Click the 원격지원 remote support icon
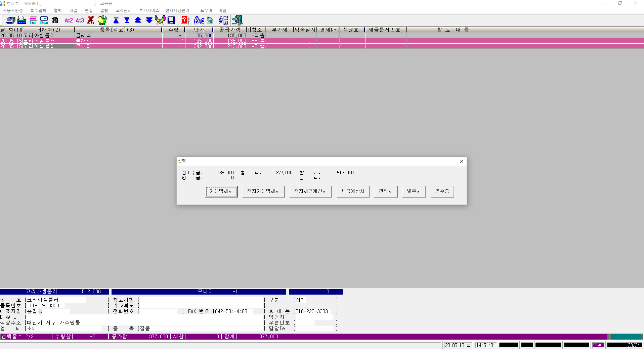This screenshot has height=349, width=644. tap(224, 20)
